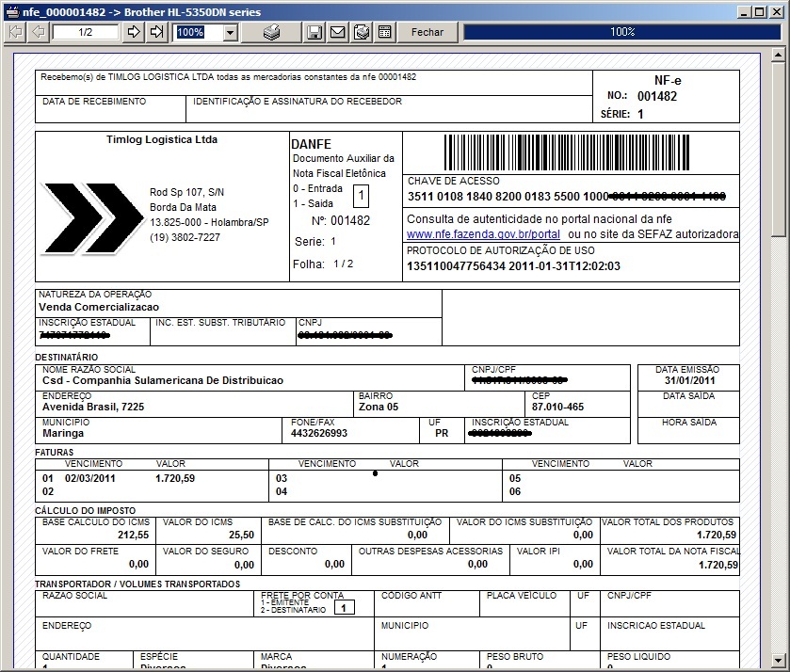This screenshot has height=672, width=790.
Task: Jump to the last page
Action: coord(156,32)
